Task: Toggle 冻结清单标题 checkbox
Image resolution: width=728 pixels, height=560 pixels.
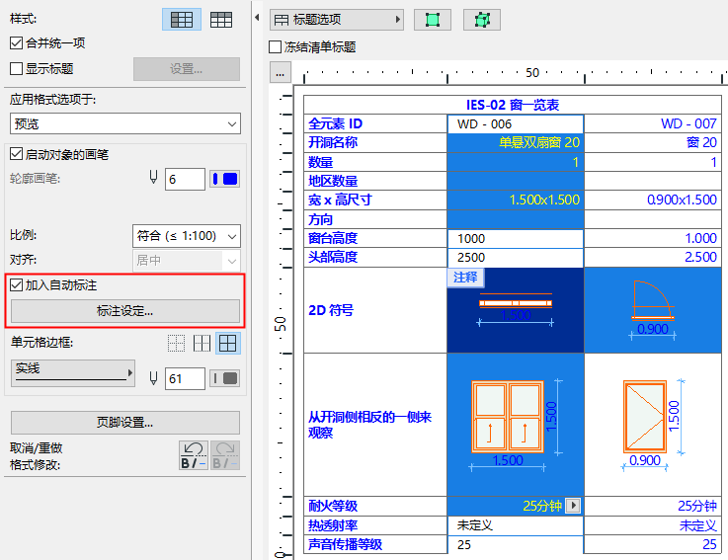Action: point(276,46)
